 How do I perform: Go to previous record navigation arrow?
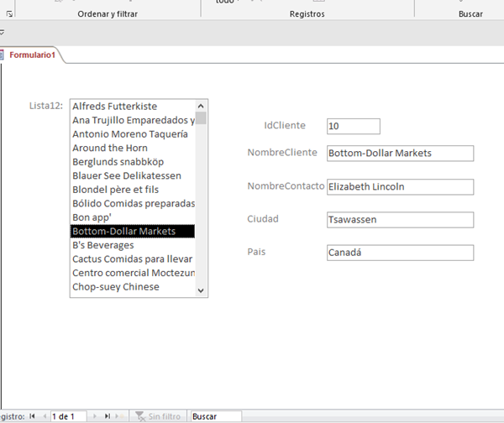[45, 416]
